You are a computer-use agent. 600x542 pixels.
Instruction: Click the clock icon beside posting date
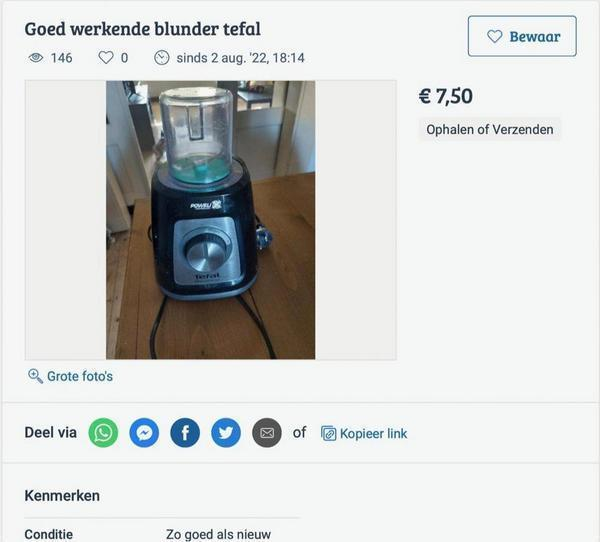point(161,58)
